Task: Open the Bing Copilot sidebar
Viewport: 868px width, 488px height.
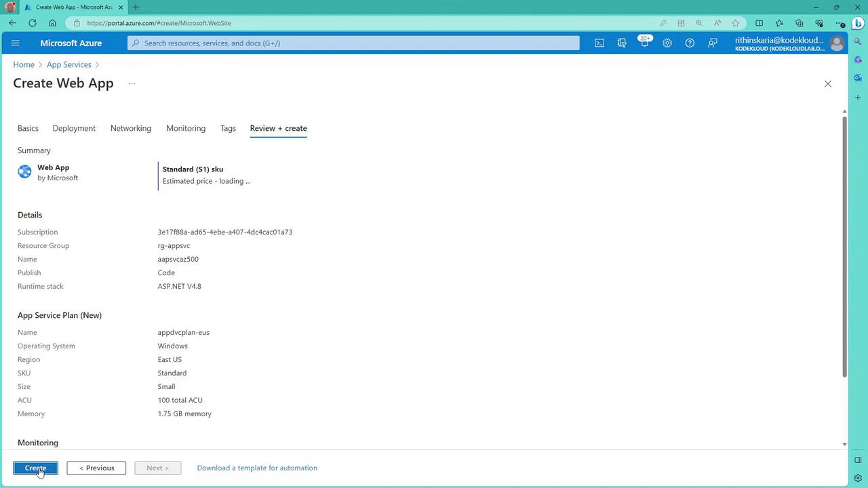Action: (x=858, y=24)
